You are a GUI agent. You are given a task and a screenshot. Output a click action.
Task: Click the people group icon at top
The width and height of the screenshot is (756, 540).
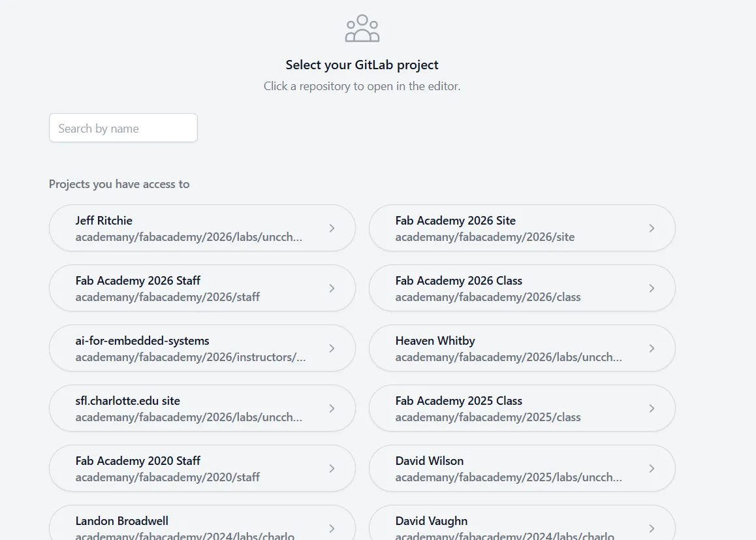(x=362, y=29)
